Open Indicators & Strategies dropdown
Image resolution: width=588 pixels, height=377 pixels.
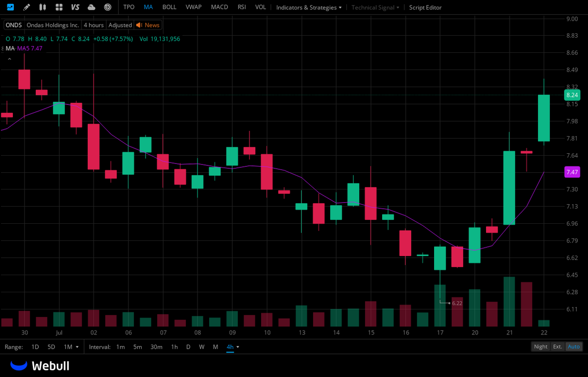click(x=309, y=7)
